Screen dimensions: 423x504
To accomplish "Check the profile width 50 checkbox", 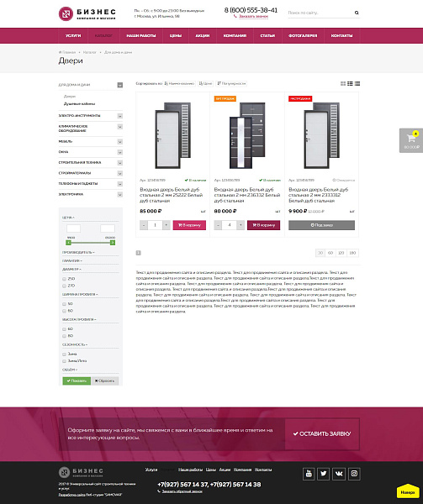I will [x=64, y=304].
